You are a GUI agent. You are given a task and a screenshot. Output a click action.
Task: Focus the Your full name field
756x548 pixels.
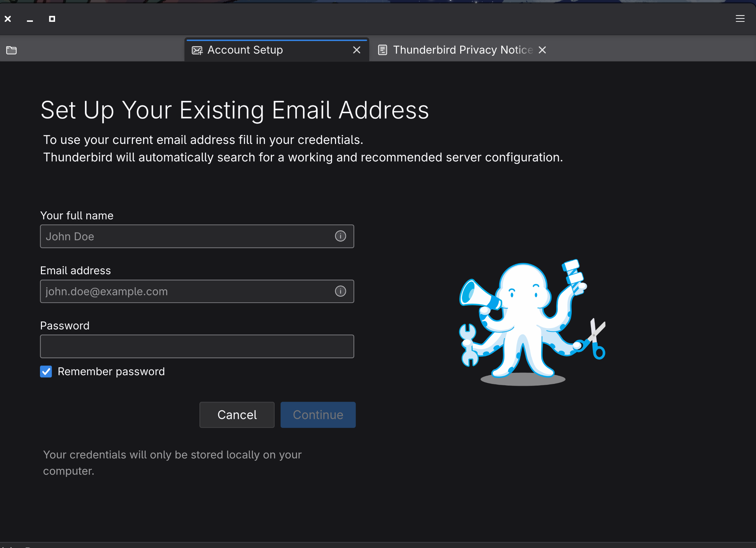(x=188, y=237)
